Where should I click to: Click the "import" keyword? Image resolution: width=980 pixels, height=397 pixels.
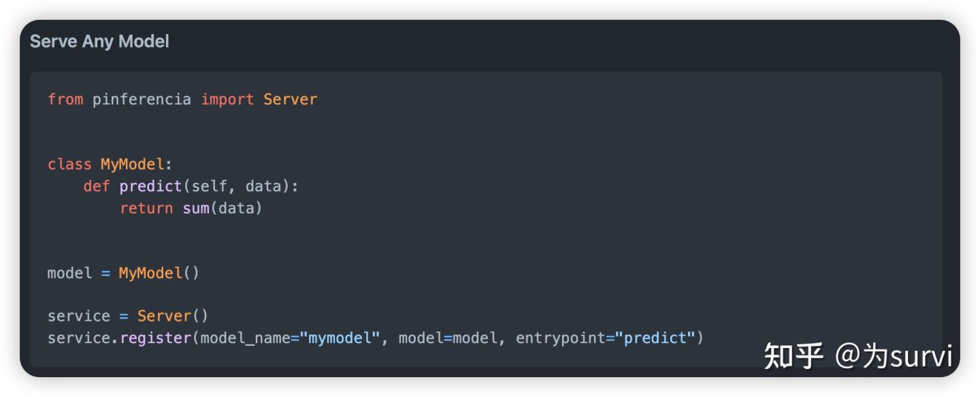[x=227, y=99]
